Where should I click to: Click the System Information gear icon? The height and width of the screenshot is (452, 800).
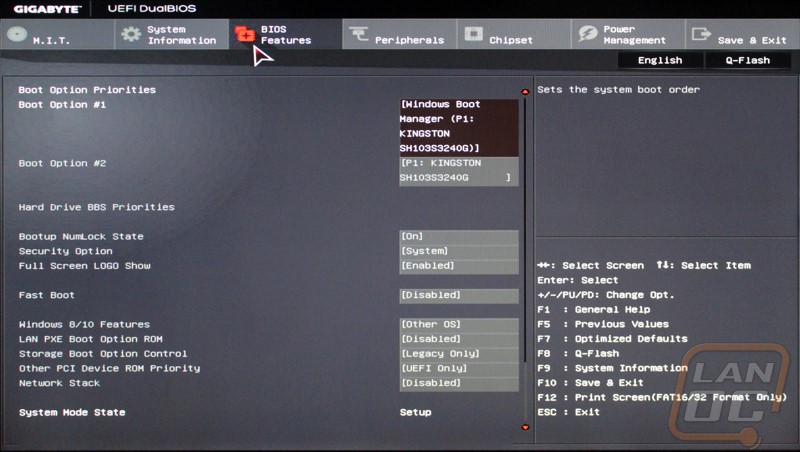point(131,34)
